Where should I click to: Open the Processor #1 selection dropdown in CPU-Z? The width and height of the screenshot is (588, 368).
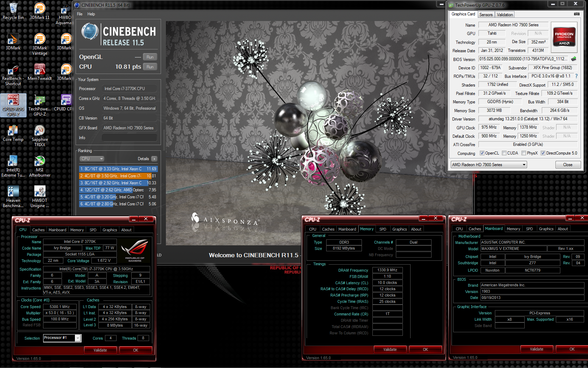[x=62, y=338]
